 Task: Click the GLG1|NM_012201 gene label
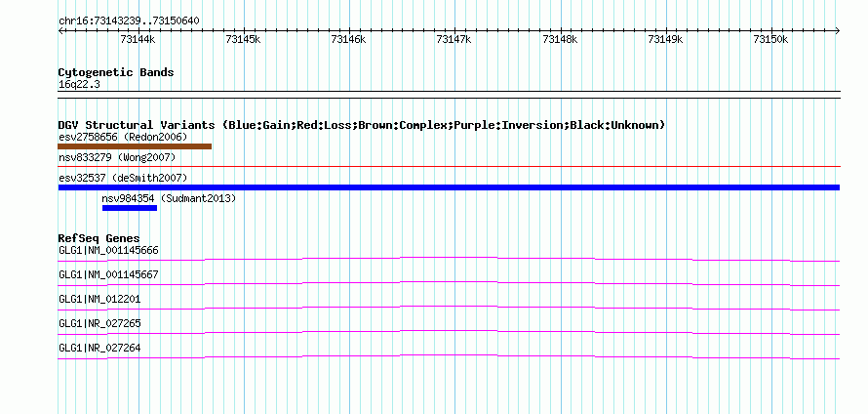pos(99,300)
